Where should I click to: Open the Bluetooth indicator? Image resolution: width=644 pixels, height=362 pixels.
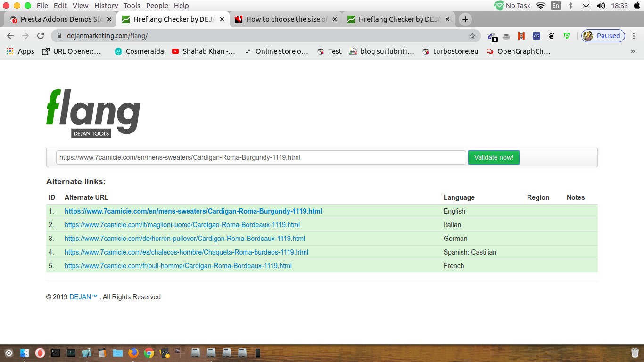pyautogui.click(x=570, y=6)
